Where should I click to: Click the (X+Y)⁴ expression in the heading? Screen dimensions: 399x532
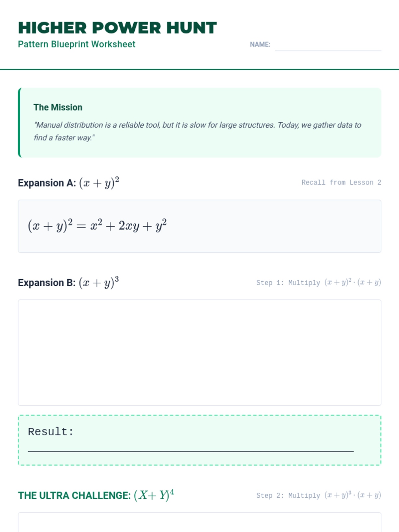(154, 495)
